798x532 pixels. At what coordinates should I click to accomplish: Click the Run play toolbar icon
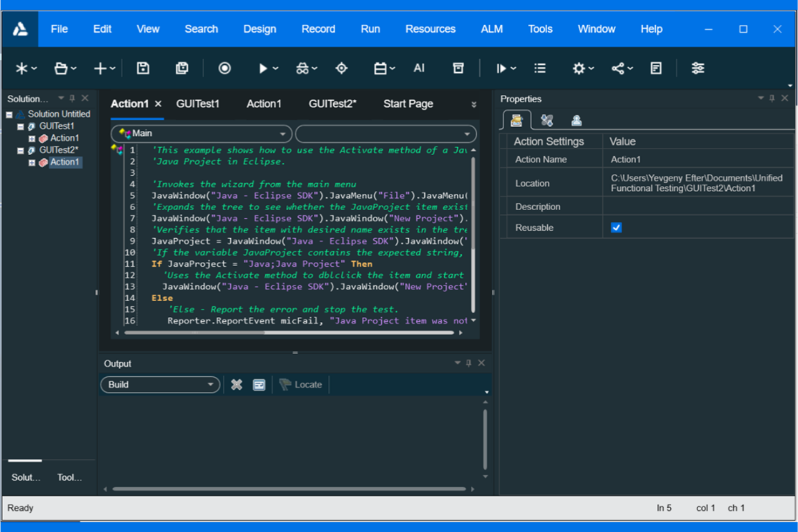[263, 68]
